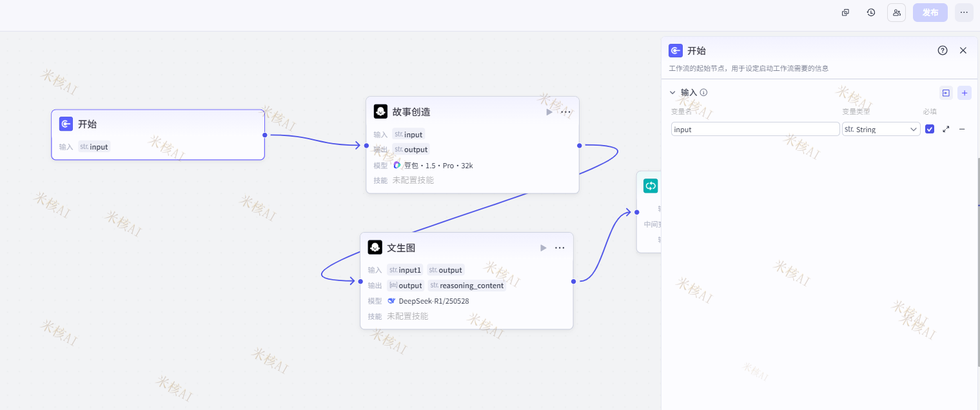
Task: Click the duplicate workflow icon in top bar
Action: pyautogui.click(x=845, y=12)
